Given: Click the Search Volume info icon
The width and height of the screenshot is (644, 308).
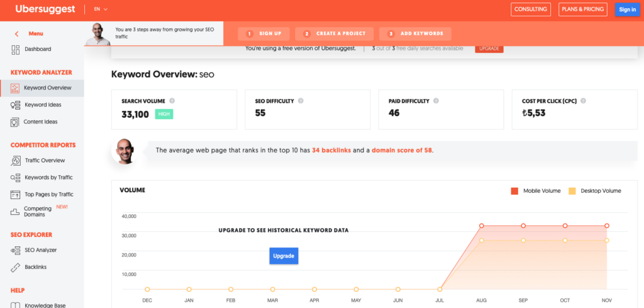Looking at the screenshot, I should click(x=172, y=101).
